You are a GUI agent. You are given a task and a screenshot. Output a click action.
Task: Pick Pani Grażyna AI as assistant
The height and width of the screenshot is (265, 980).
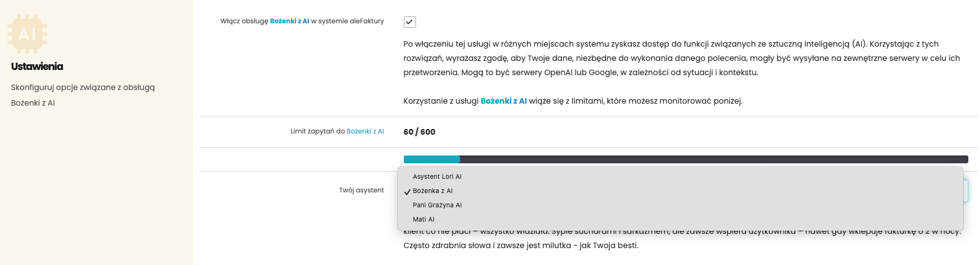[x=437, y=205]
